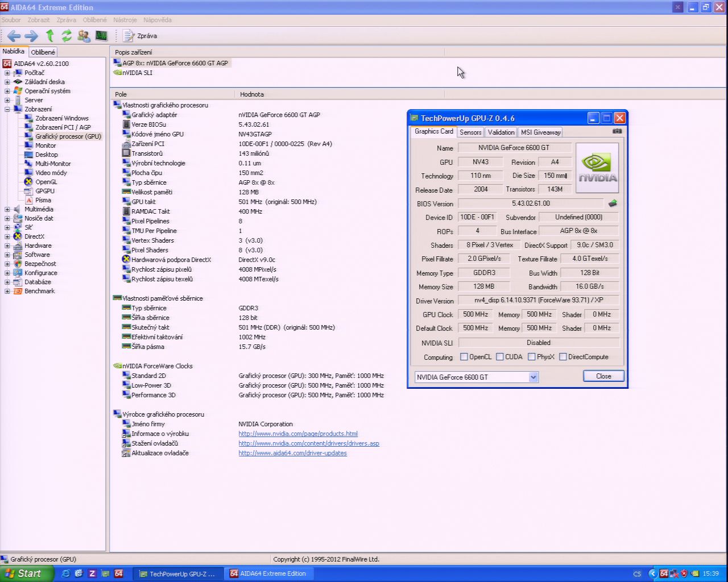728x582 pixels.
Task: Open the aida64.com driver-updates link
Action: point(292,453)
